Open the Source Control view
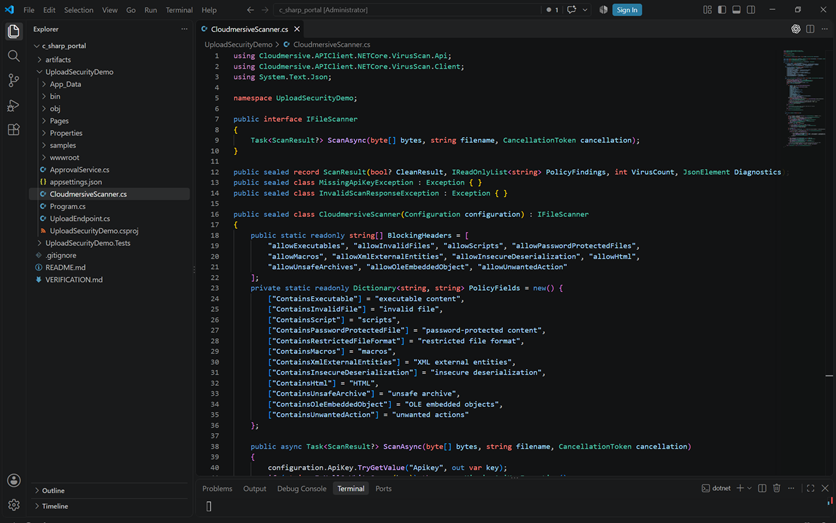The image size is (836, 523). (x=14, y=81)
